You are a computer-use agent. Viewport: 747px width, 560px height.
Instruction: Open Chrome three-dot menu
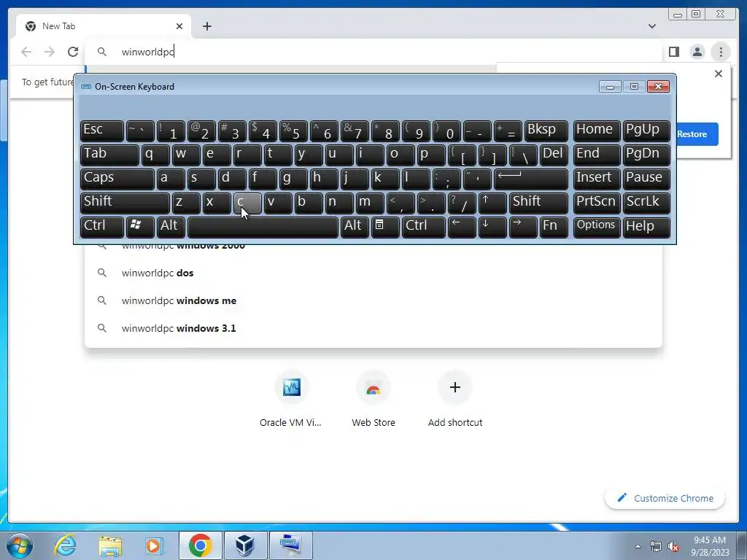pos(721,52)
